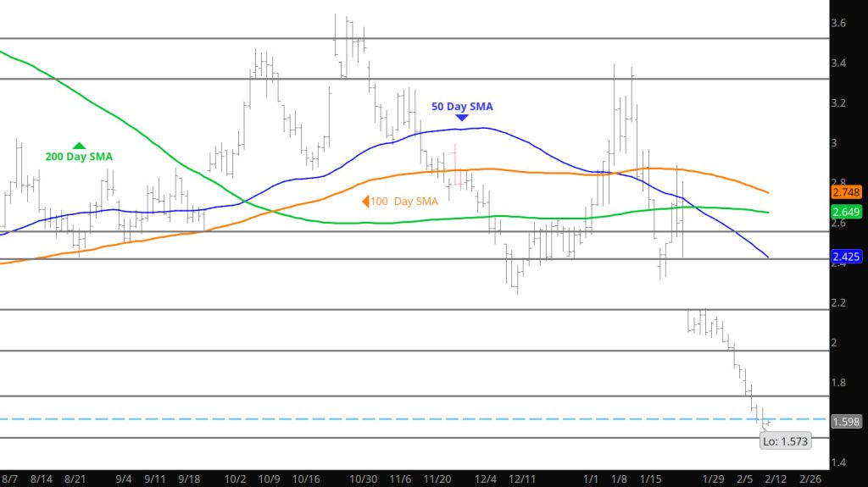The height and width of the screenshot is (487, 868).
Task: Click the green 2.649 price tag
Action: click(x=847, y=212)
